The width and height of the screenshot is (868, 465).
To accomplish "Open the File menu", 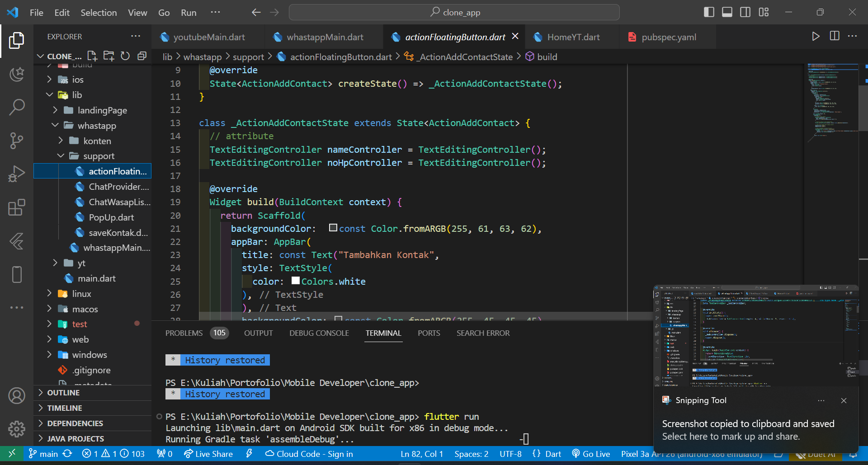I will [37, 13].
